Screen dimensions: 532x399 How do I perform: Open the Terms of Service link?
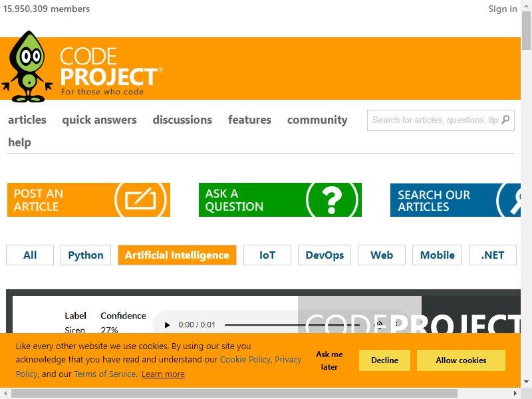(105, 374)
